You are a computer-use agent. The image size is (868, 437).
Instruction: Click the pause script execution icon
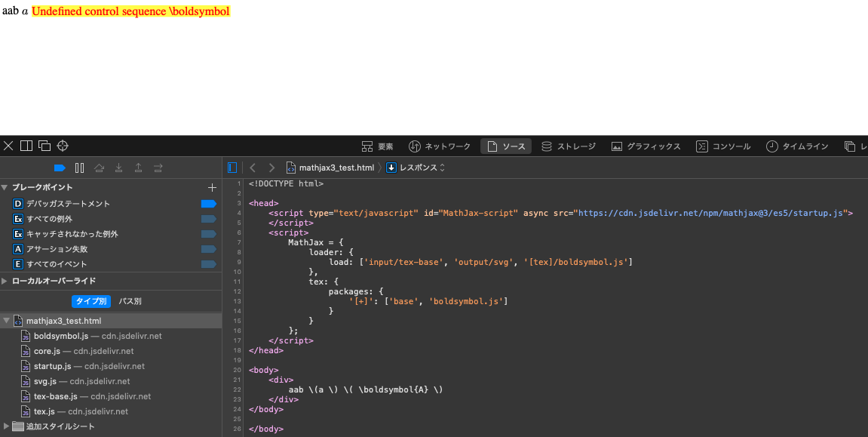click(80, 168)
